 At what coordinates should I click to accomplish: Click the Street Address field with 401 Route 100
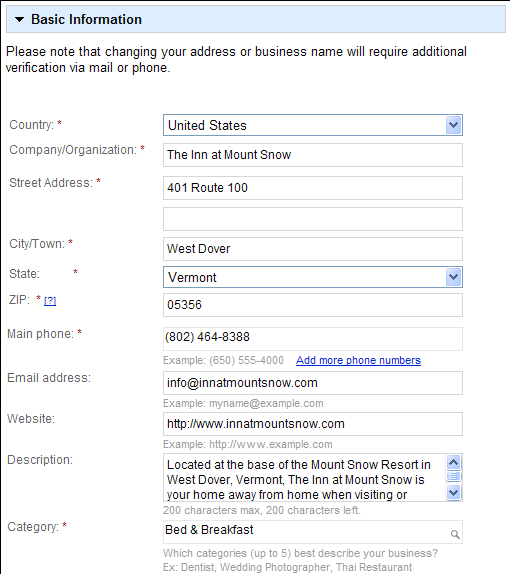(x=313, y=188)
